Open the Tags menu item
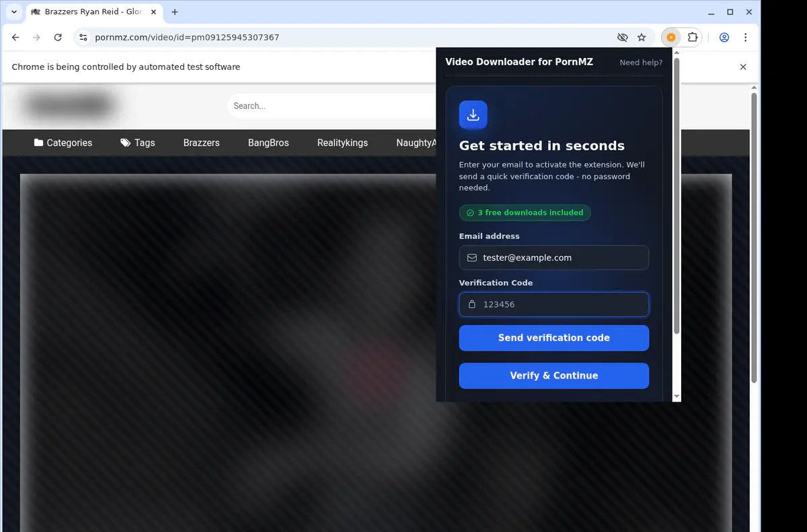The image size is (807, 532). 138,143
